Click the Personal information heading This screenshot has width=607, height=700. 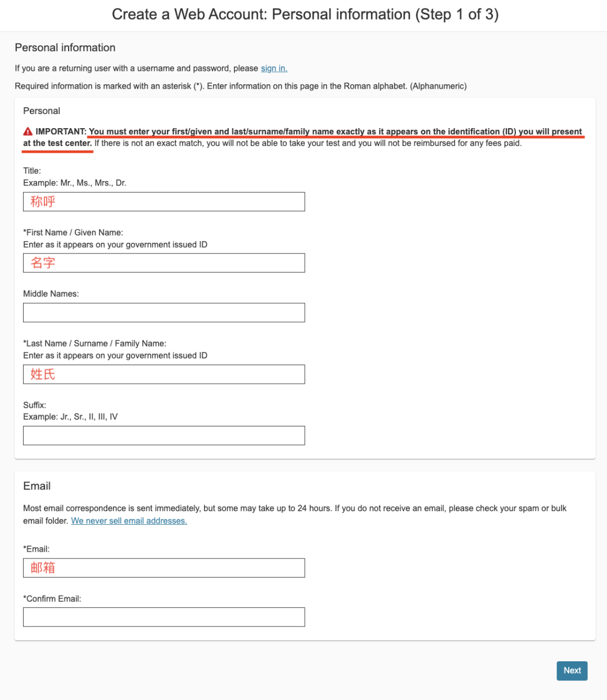65,48
